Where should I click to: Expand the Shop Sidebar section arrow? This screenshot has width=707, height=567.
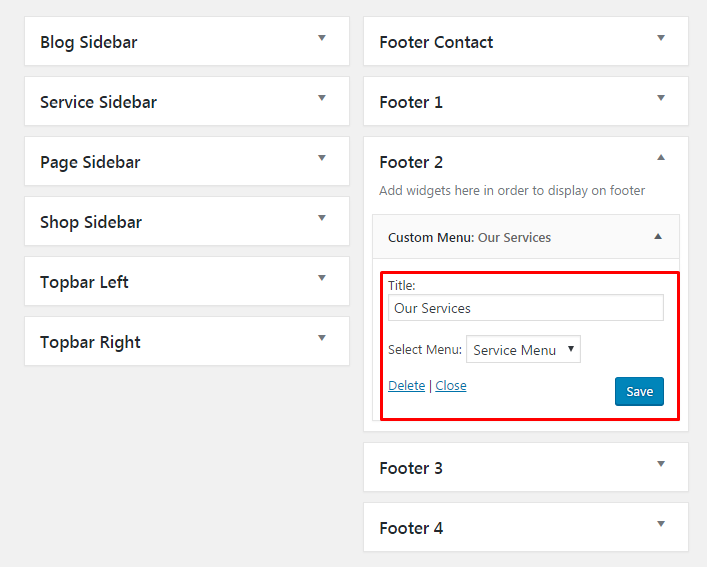(x=322, y=218)
